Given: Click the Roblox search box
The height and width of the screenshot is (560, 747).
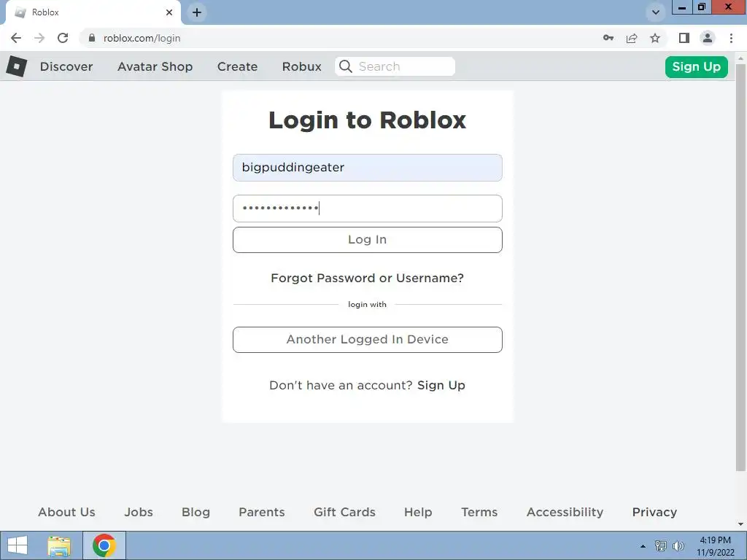Looking at the screenshot, I should [395, 66].
